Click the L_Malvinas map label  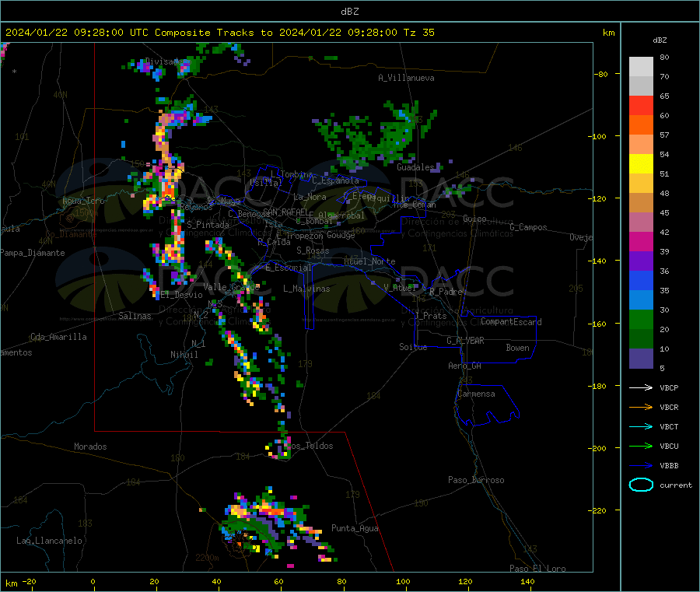(x=306, y=289)
